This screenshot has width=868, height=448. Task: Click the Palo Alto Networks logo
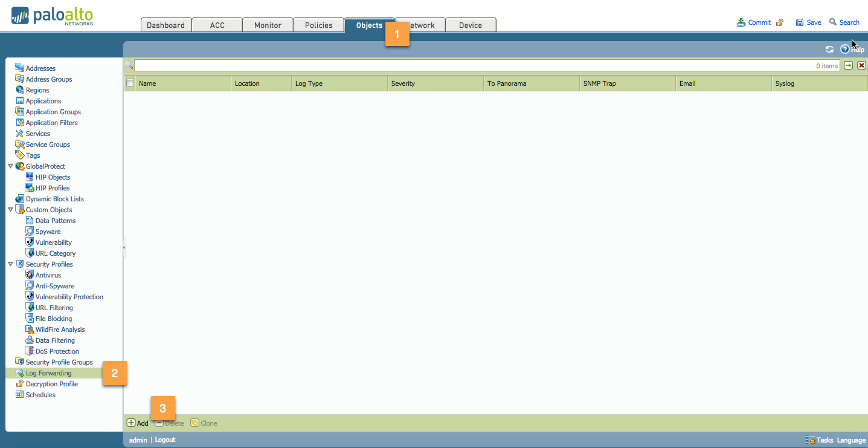point(51,16)
